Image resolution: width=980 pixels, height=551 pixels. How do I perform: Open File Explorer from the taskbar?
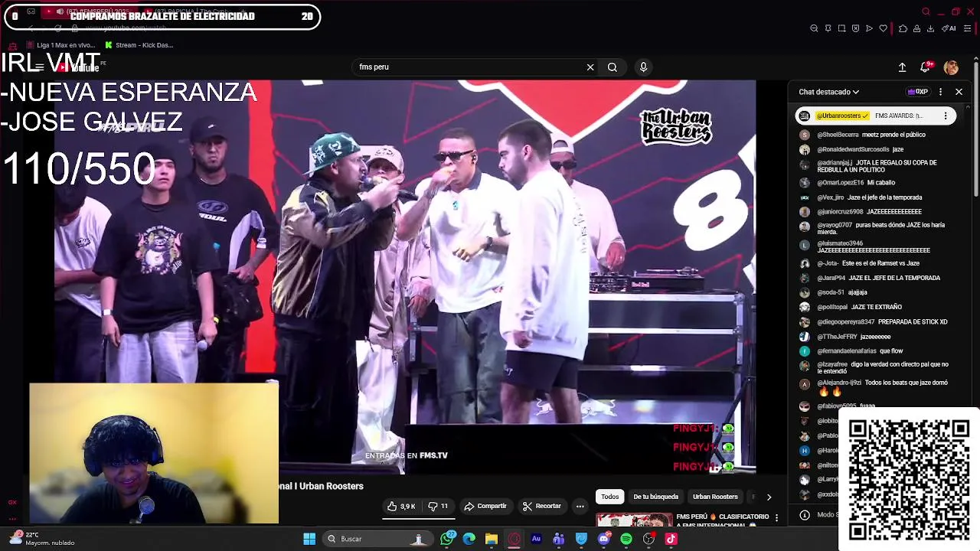(x=492, y=540)
